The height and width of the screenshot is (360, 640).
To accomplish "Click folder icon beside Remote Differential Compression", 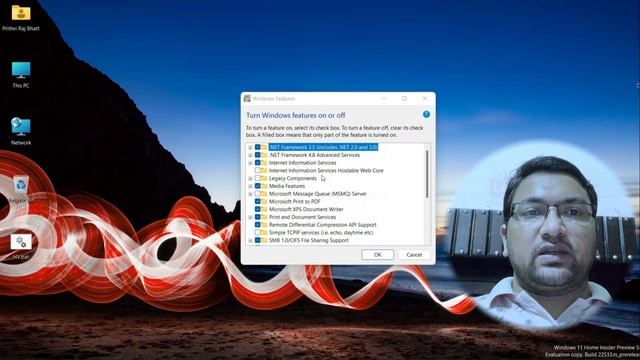I will point(264,224).
